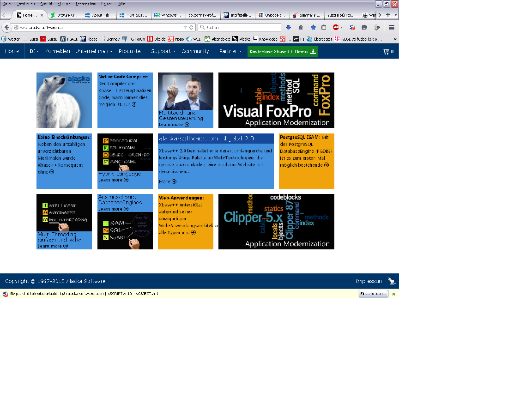
Task: Click the browser back arrow button
Action: tap(6, 27)
